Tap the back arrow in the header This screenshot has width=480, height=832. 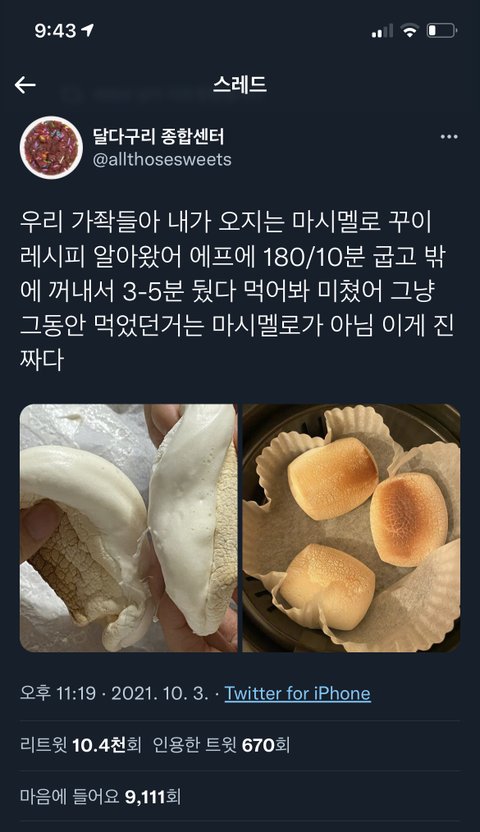click(25, 85)
